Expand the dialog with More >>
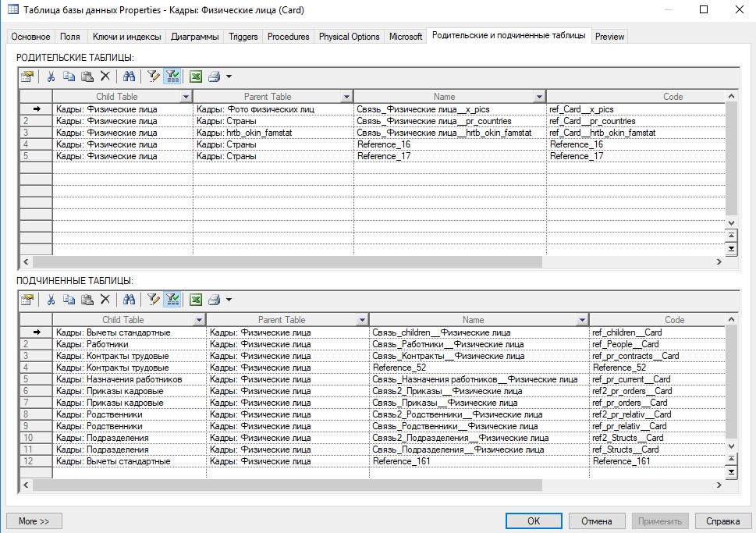This screenshot has width=756, height=533. 34,521
